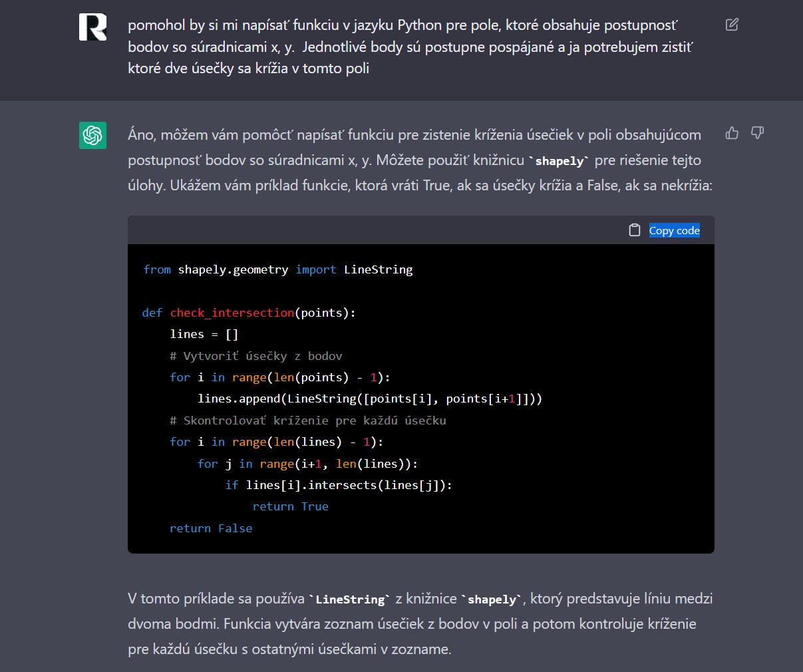Viewport: 803px width, 672px height.
Task: Click 'return False' at the code end
Action: (x=211, y=528)
